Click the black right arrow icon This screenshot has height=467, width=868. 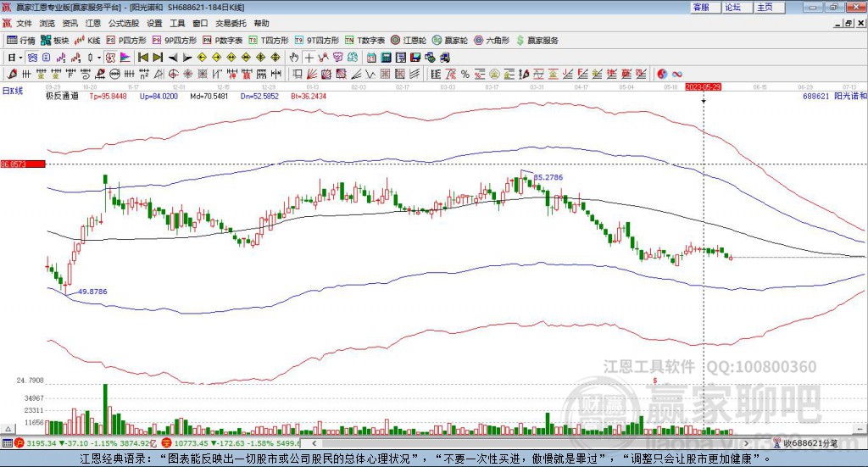pyautogui.click(x=187, y=58)
